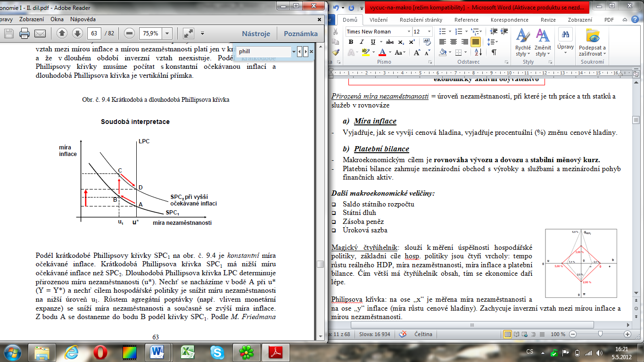This screenshot has width=644, height=362.
Task: Open the Change Case (Aa) dropdown
Action: pos(400,52)
